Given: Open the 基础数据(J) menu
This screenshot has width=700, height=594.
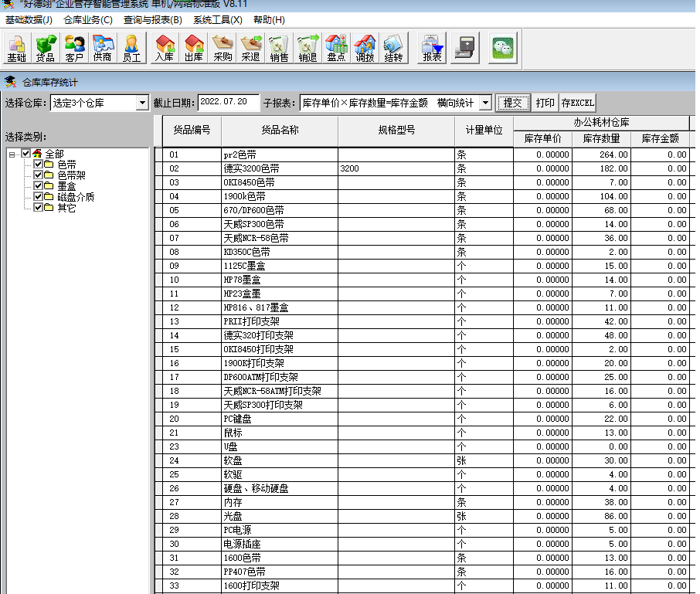Looking at the screenshot, I should point(29,20).
